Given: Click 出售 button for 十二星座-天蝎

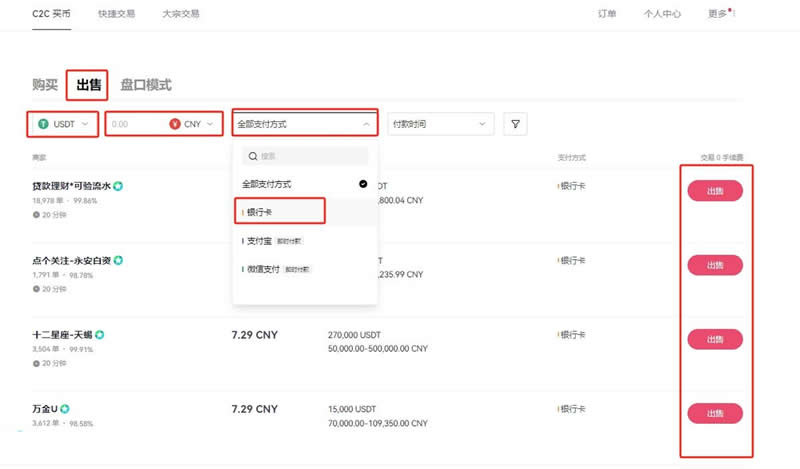Looking at the screenshot, I should coord(715,339).
